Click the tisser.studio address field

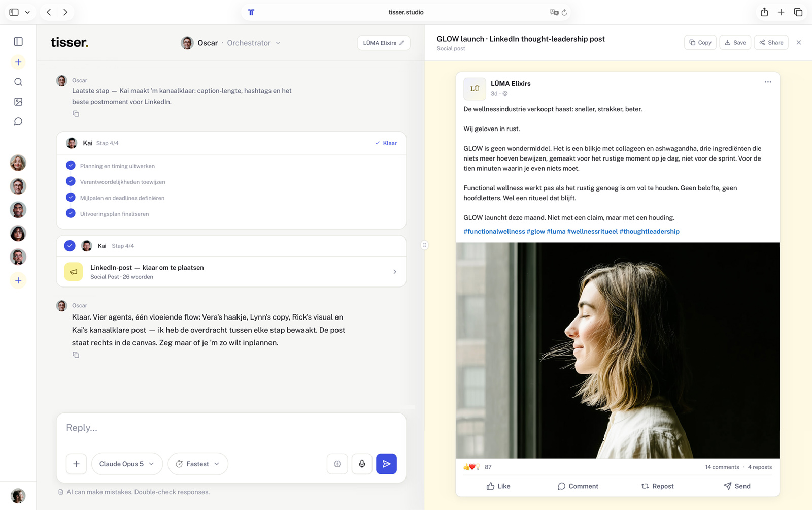406,12
